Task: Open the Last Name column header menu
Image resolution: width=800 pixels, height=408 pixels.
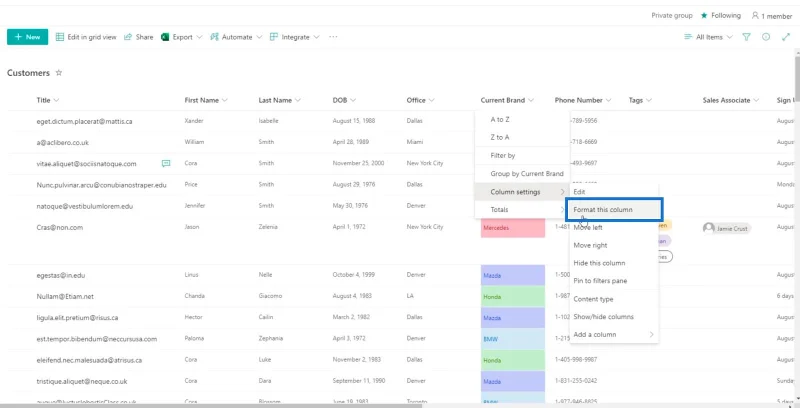Action: [280, 100]
